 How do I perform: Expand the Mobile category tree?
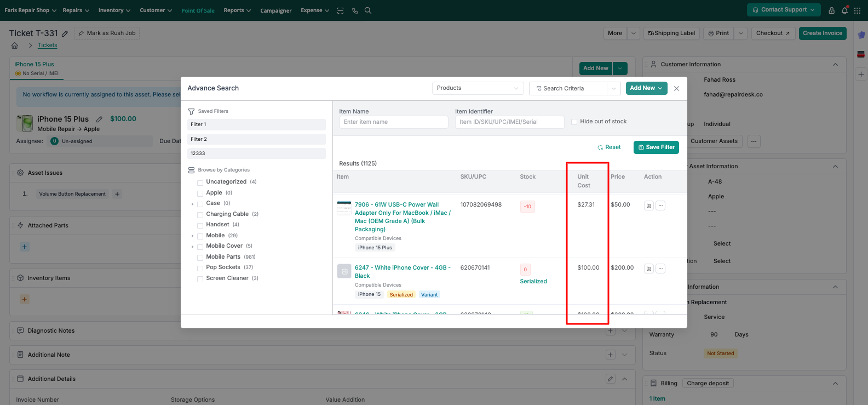[x=193, y=236]
